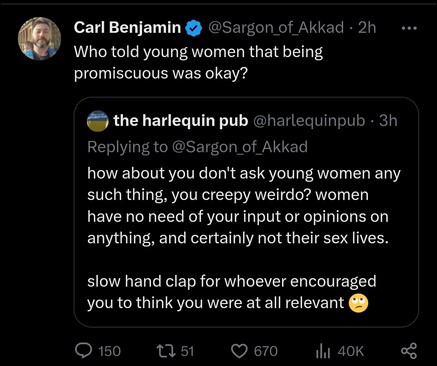Click the @Sargon_of_Akkad handle in header
Image resolution: width=437 pixels, height=366 pixels.
(x=276, y=28)
